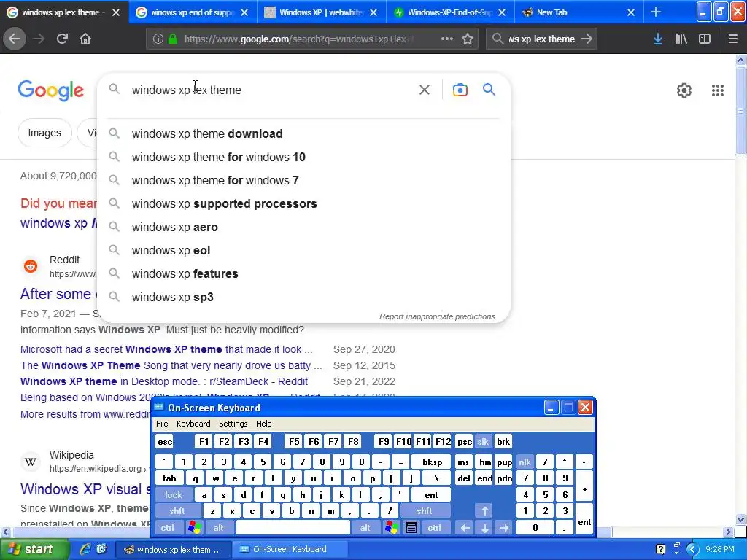Expand hidden tray icons with the chevron

(x=693, y=550)
